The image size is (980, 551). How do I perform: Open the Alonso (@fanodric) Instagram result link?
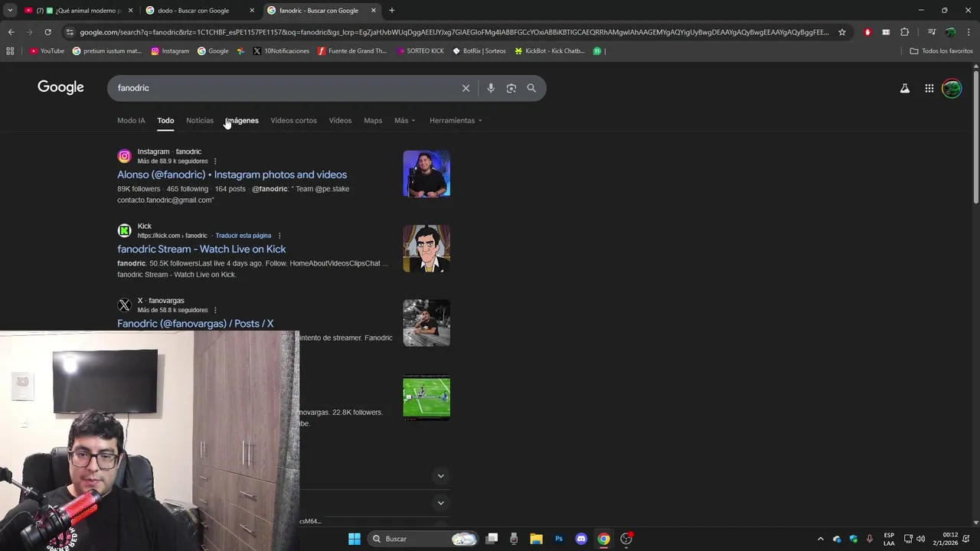tap(232, 174)
